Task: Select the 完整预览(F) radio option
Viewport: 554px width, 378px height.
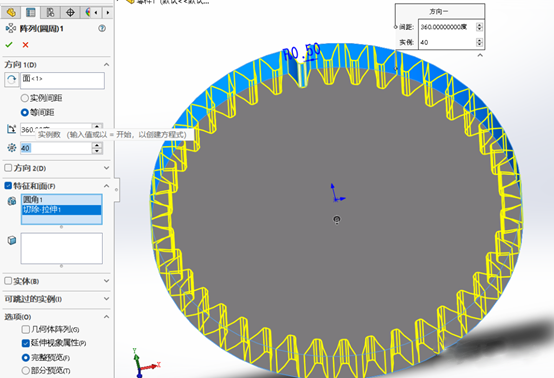Action: (x=25, y=358)
